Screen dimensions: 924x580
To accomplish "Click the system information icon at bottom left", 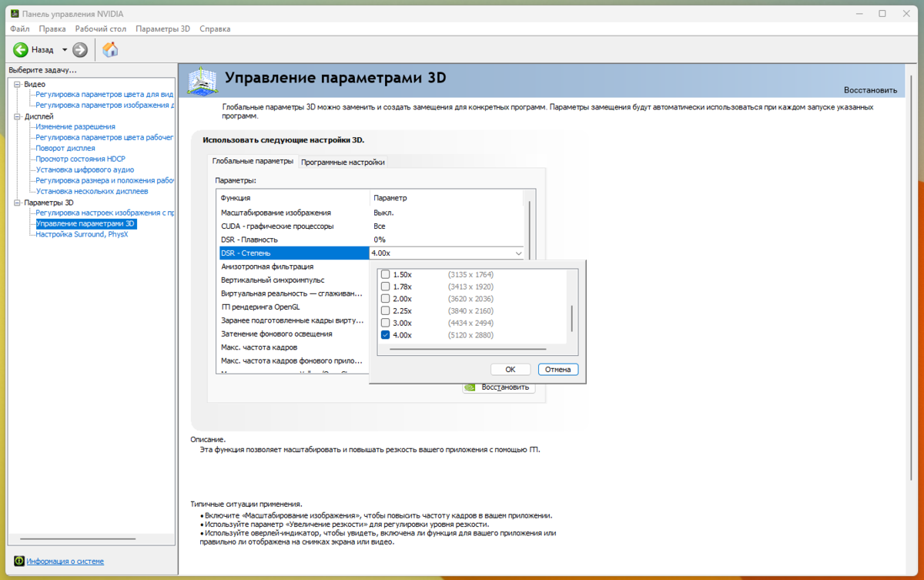I will 19,561.
